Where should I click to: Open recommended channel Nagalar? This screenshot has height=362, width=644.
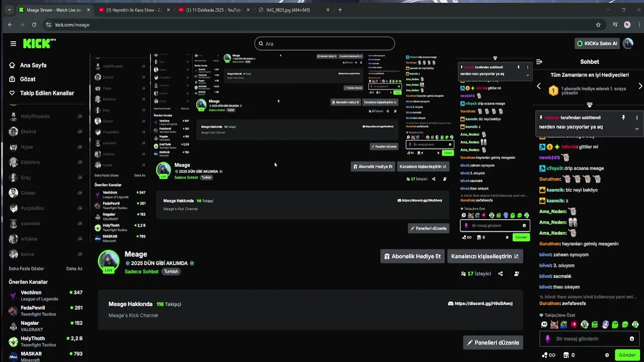(x=45, y=326)
